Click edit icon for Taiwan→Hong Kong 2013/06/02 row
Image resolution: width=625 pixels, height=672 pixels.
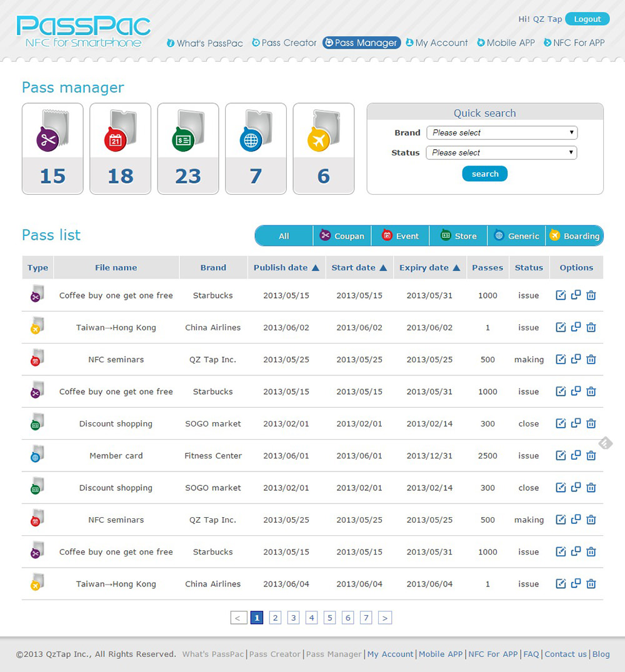[x=561, y=327]
